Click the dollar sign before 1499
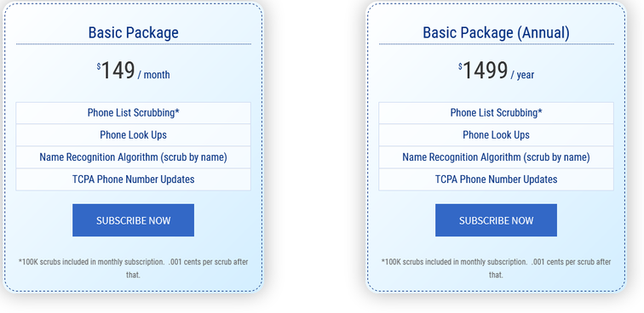The height and width of the screenshot is (313, 644). (x=460, y=66)
